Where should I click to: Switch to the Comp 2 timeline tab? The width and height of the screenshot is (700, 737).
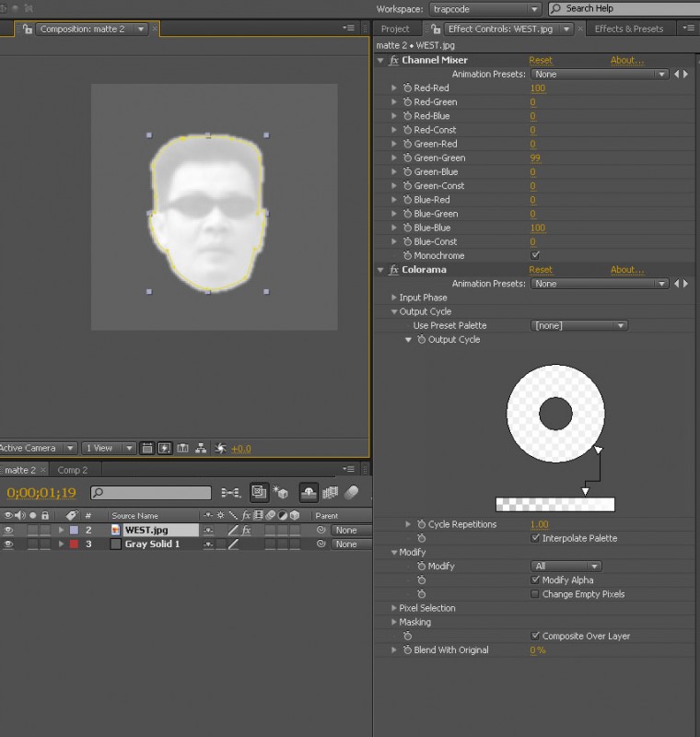73,470
